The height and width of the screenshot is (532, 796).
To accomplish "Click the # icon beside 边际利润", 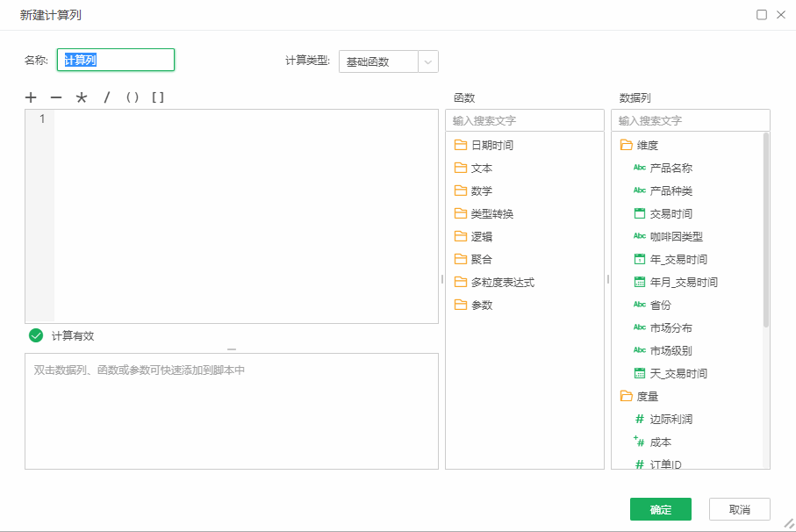I will click(638, 419).
